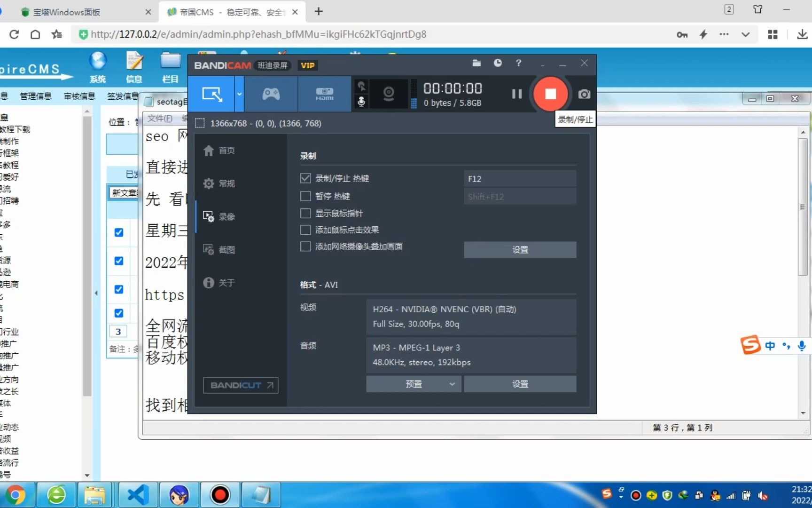Open Bandicam from taskbar
The width and height of the screenshot is (812, 508).
click(220, 495)
